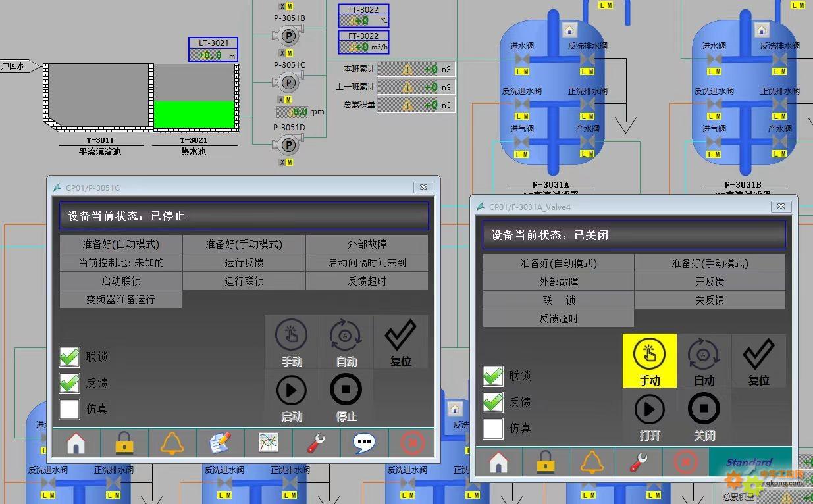Screen dimensions: 813x504
Task: Select 正洗排水阀 valve on filter F-3031A
Action: (x=588, y=104)
